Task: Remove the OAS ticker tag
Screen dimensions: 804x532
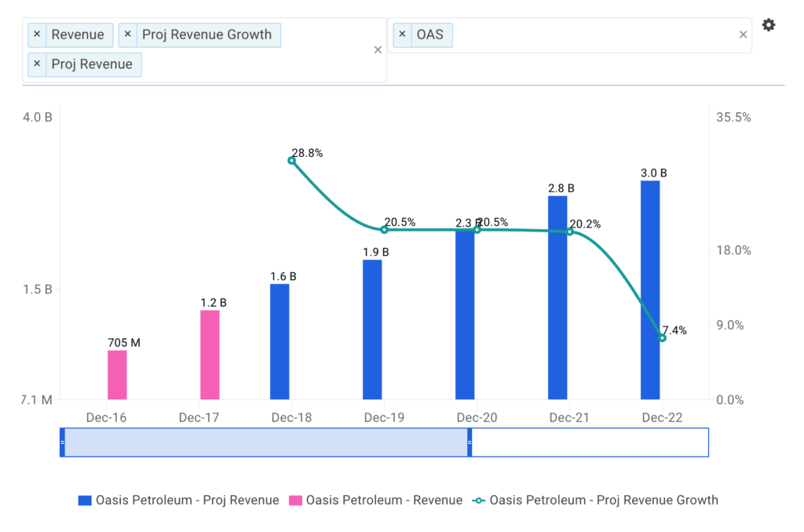Action: tap(402, 35)
